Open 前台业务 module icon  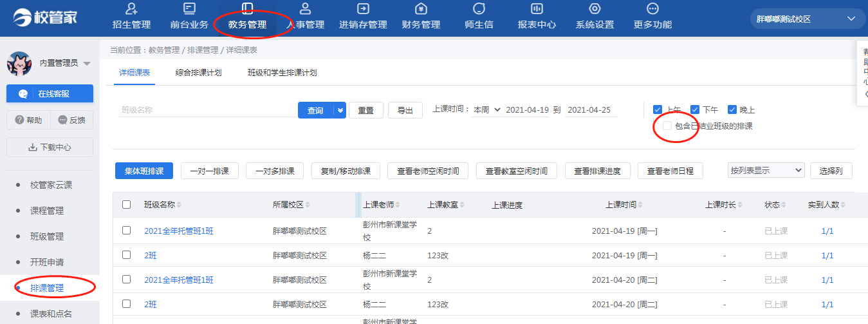(189, 9)
